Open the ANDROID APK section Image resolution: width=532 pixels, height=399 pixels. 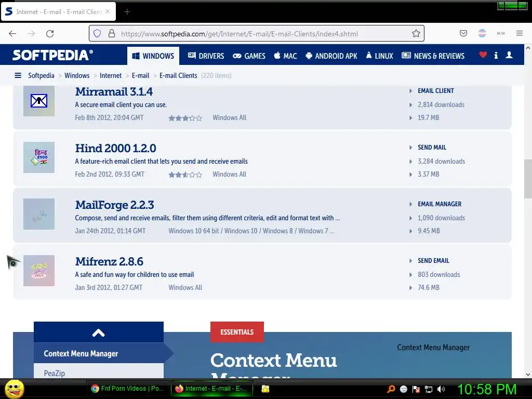331,56
